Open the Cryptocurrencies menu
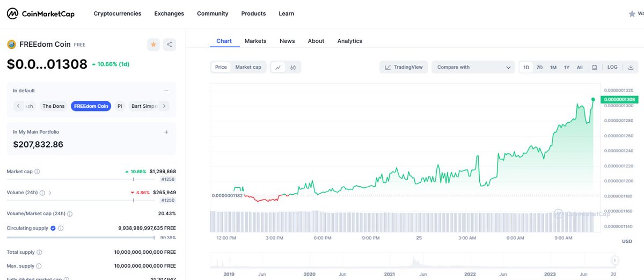The width and height of the screenshot is (644, 280). coord(118,13)
